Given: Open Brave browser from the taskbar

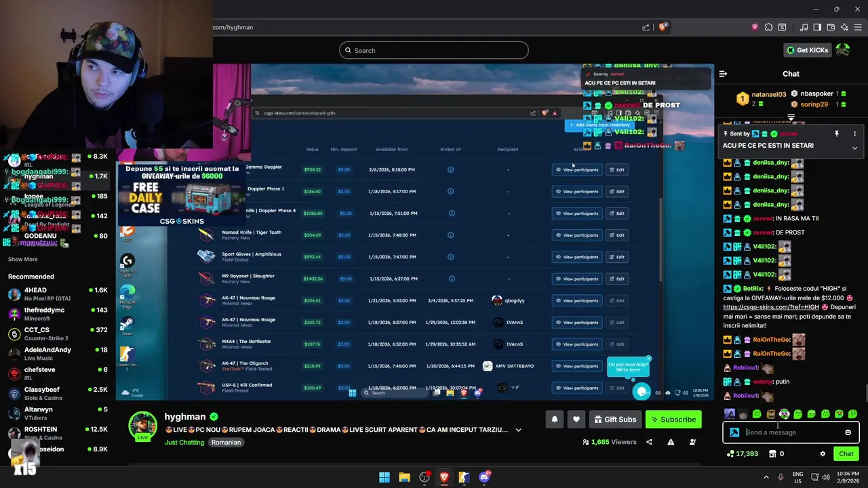Looking at the screenshot, I should click(444, 477).
